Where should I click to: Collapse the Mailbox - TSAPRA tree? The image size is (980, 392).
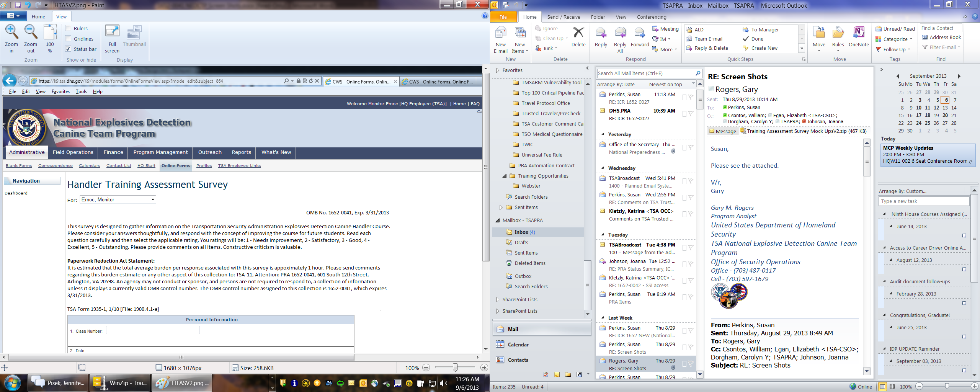click(x=498, y=220)
